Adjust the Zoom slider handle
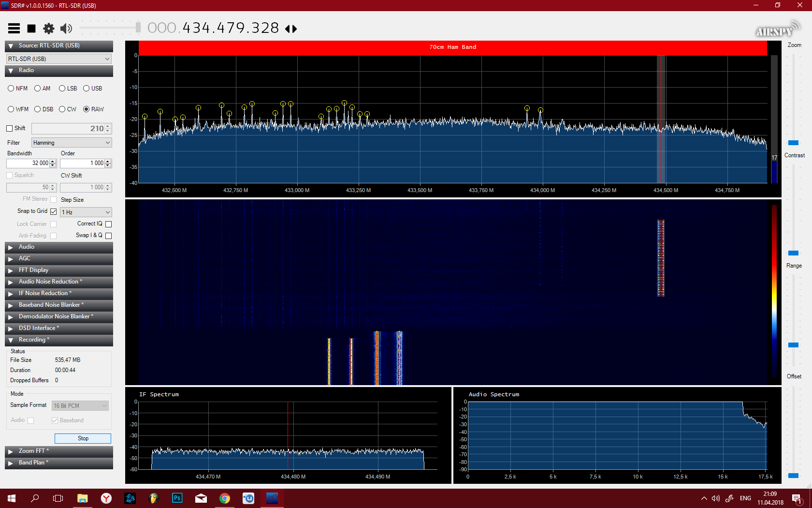The image size is (812, 508). 794,143
